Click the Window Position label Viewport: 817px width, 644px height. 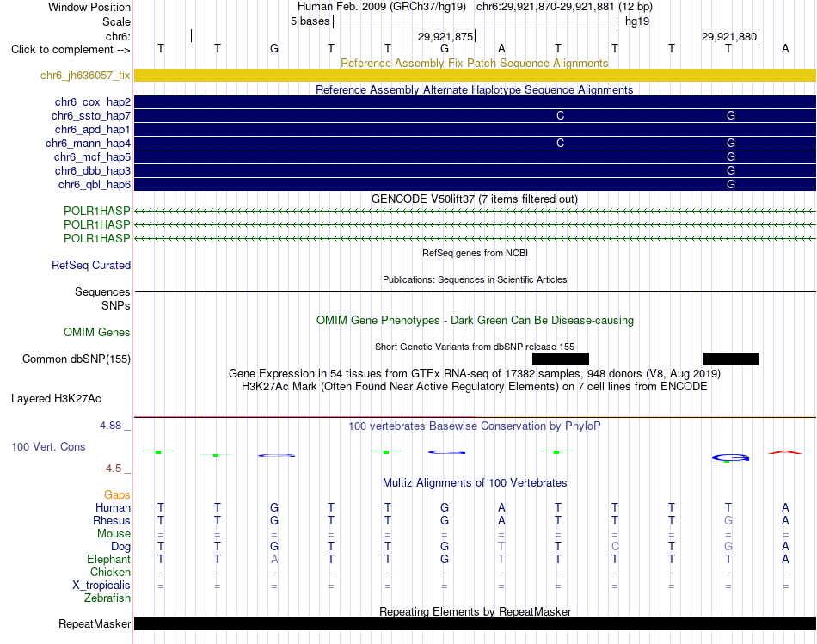click(x=89, y=7)
